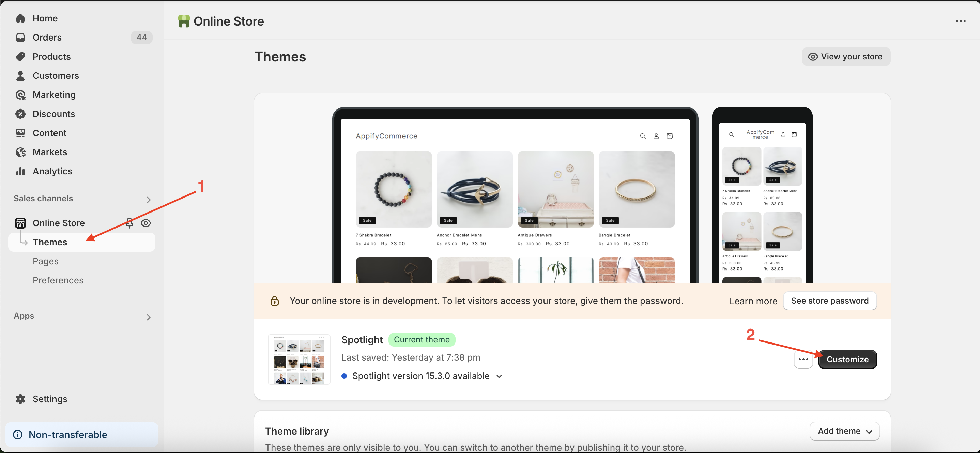Click the 7 Shakra Bracelet product image
Viewport: 980px width, 453px height.
pyautogui.click(x=394, y=189)
